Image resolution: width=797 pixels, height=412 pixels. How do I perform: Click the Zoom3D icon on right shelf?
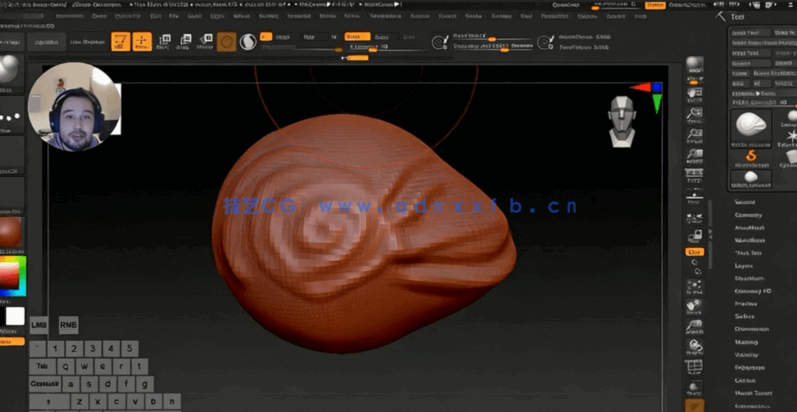pos(694,327)
